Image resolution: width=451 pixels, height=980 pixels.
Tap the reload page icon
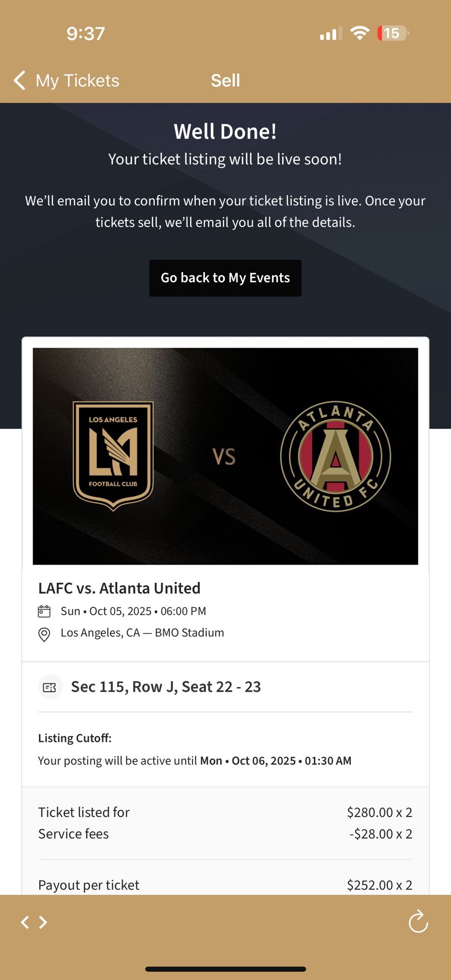point(418,921)
